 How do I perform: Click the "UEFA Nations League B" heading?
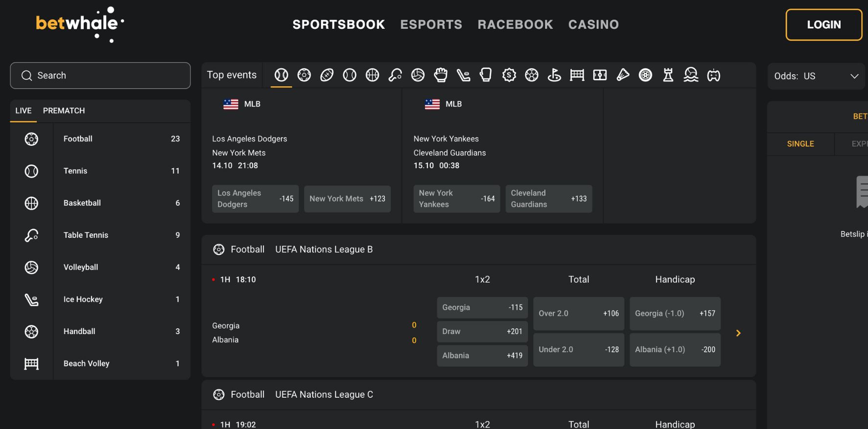[x=324, y=249]
